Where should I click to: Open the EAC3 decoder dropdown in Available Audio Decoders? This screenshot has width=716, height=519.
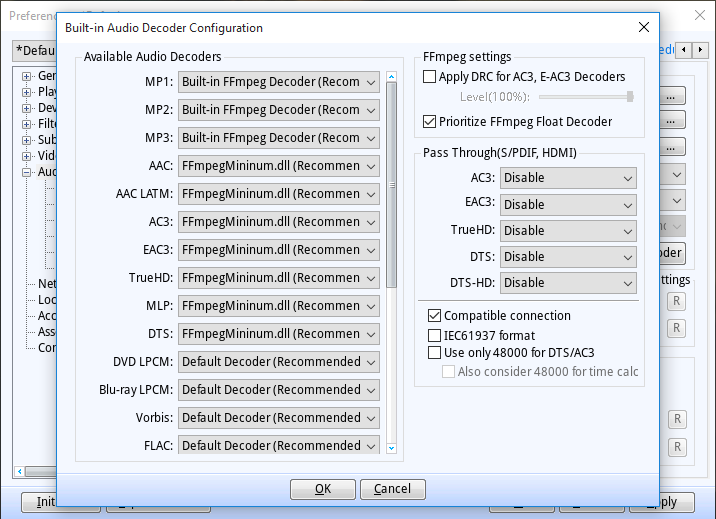(279, 250)
